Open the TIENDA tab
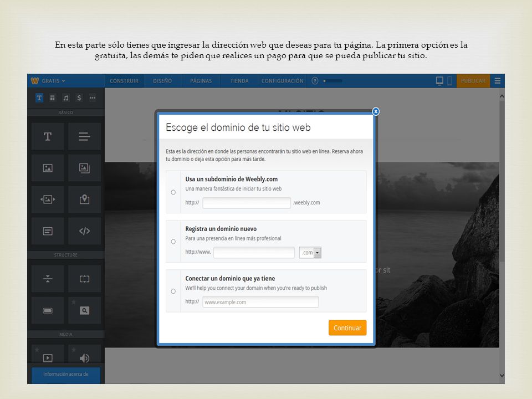 point(239,81)
